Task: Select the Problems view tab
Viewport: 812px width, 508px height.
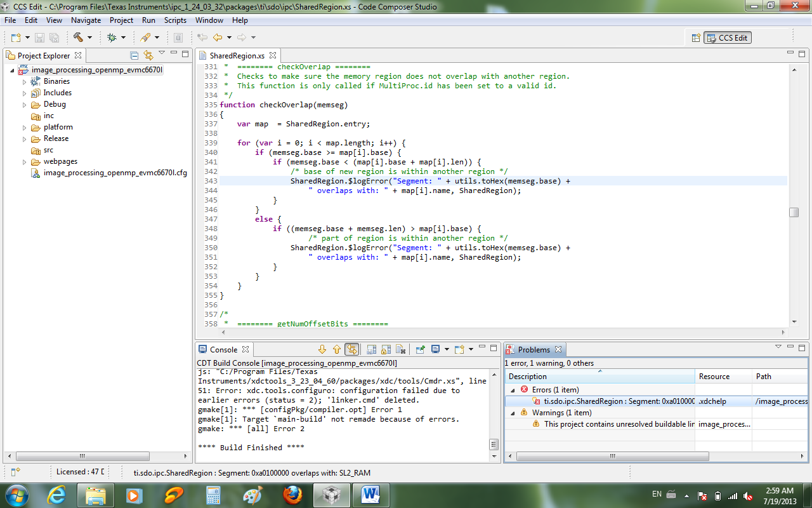Action: [x=534, y=350]
